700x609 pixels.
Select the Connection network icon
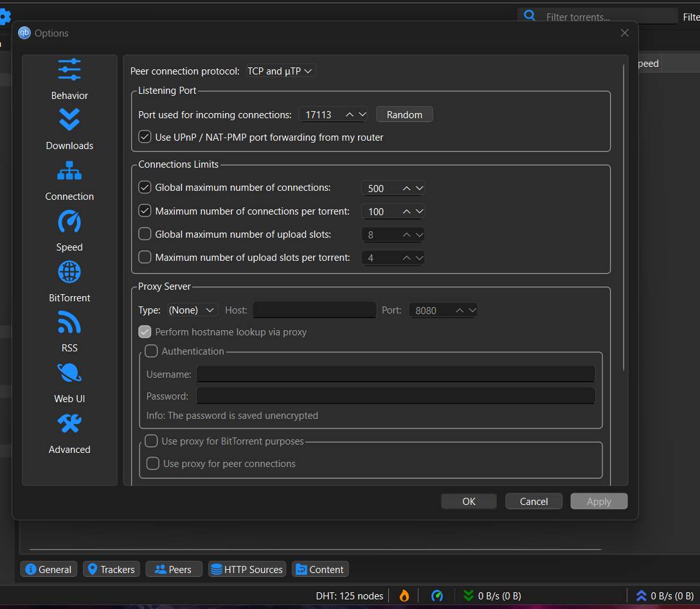69,170
